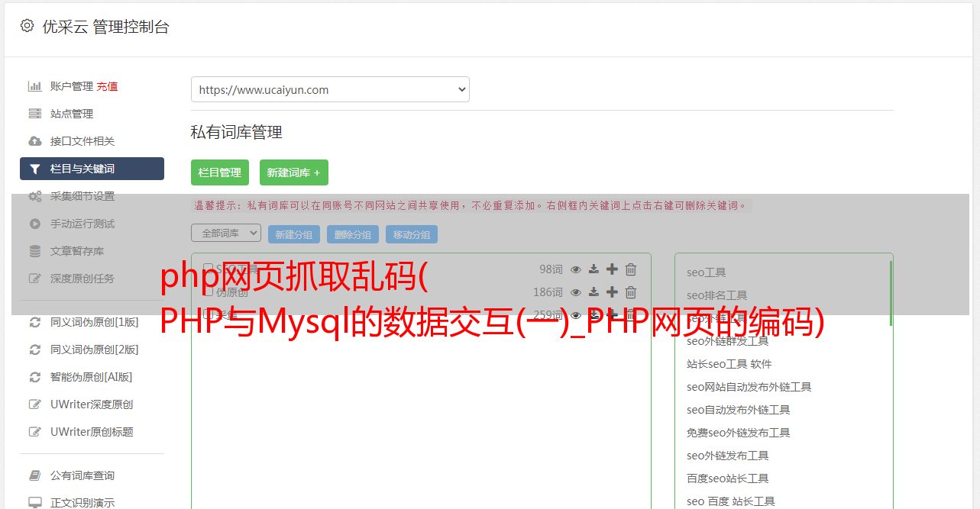Click the 优采云 管理控制台 title
Viewport: 980px width, 509px height.
(x=105, y=27)
